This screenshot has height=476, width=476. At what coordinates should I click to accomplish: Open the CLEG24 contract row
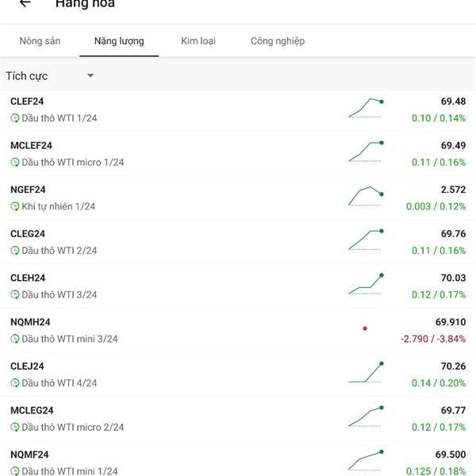238,242
